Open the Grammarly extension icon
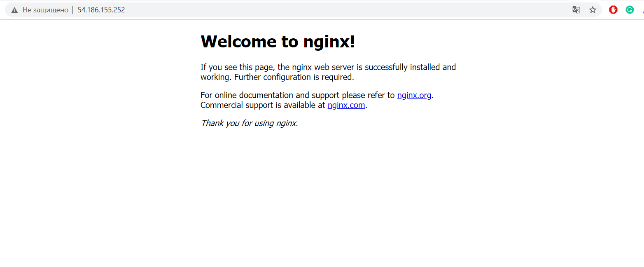 click(630, 10)
